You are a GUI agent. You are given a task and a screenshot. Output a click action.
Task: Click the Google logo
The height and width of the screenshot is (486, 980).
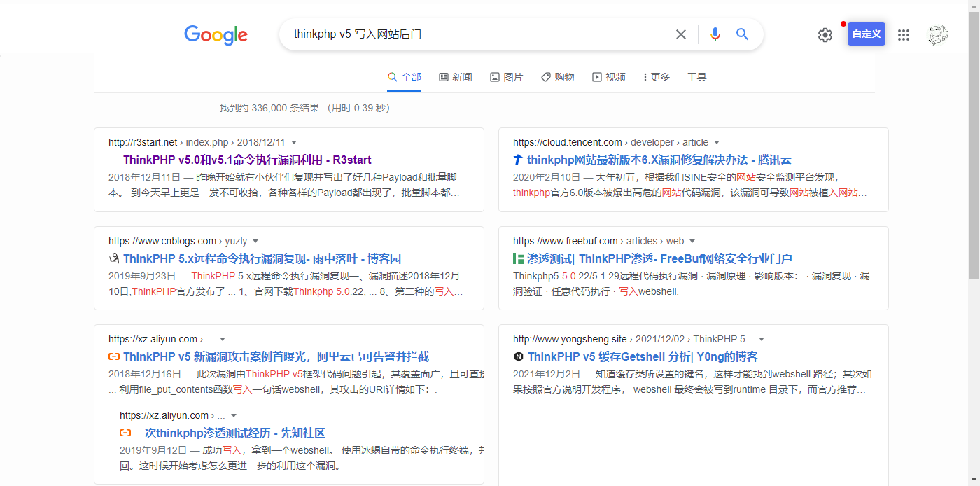tap(216, 35)
